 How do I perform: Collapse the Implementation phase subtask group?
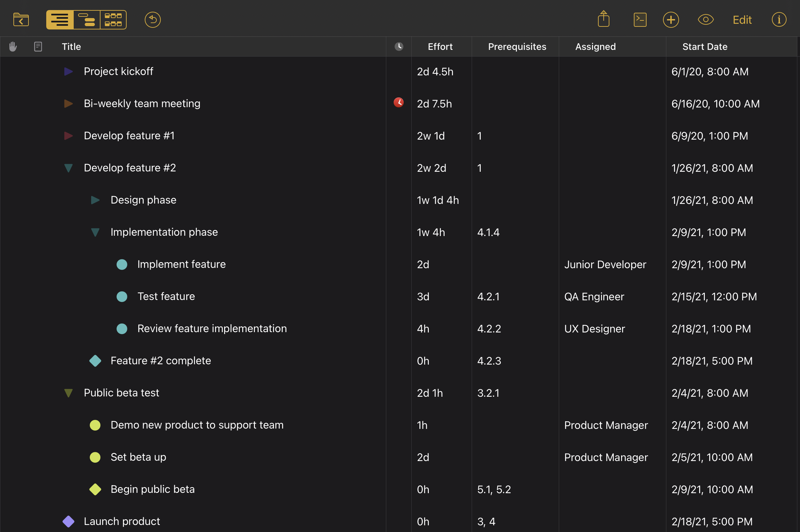[x=95, y=232]
